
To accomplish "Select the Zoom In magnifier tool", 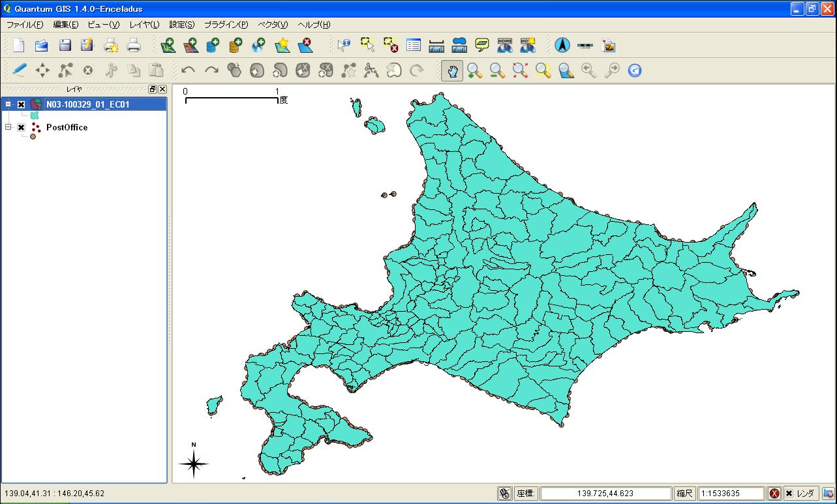I will [x=474, y=70].
